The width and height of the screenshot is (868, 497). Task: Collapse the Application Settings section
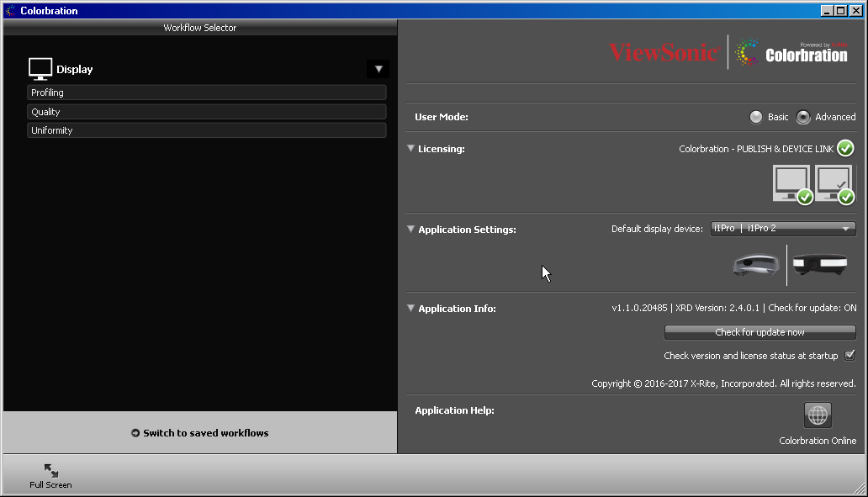point(410,229)
